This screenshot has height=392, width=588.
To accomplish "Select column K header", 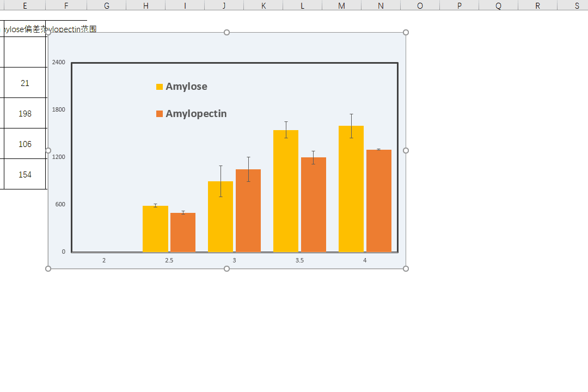I will coord(264,5).
